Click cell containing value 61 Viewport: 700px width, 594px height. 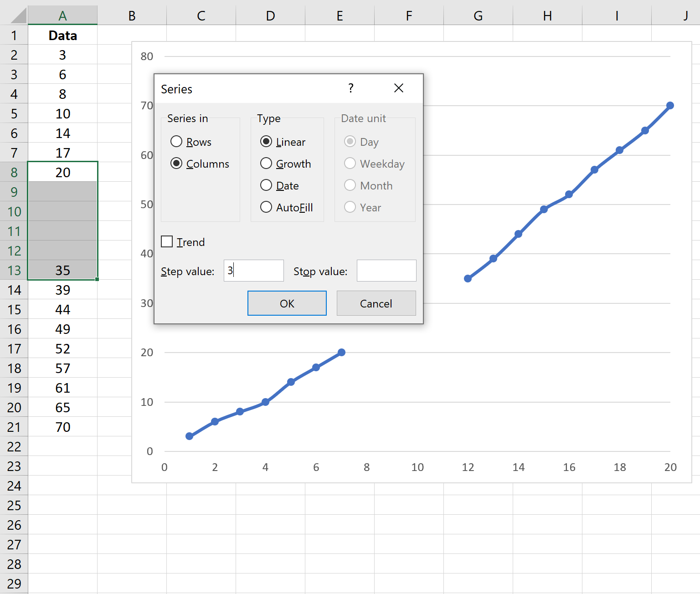tap(63, 388)
